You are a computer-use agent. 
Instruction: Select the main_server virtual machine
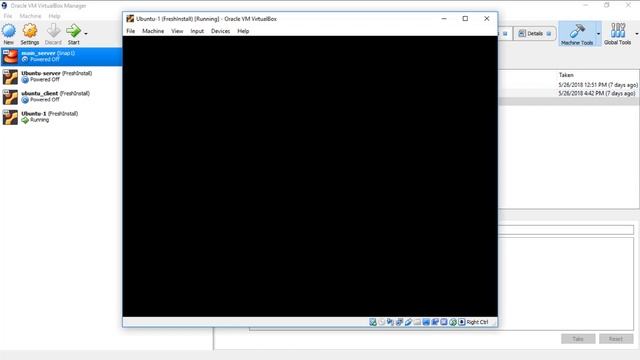pyautogui.click(x=61, y=56)
